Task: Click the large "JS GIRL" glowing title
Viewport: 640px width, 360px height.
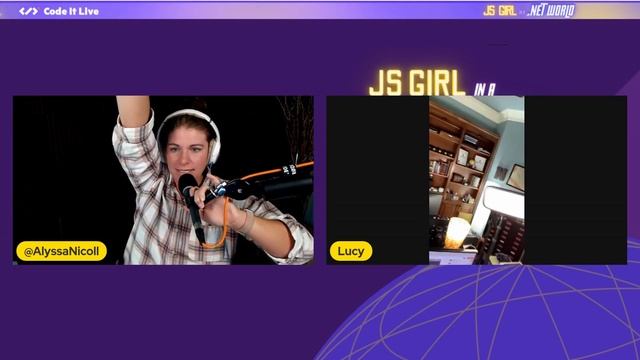Action: (417, 82)
